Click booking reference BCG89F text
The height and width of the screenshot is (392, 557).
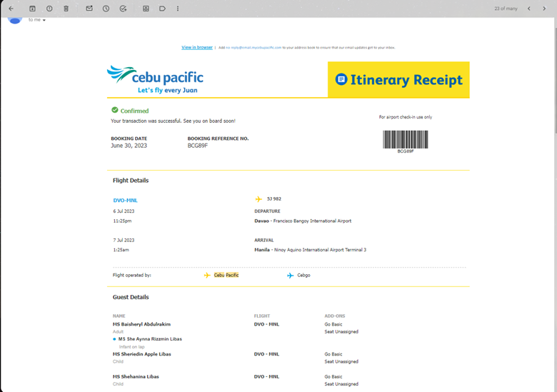click(x=198, y=146)
